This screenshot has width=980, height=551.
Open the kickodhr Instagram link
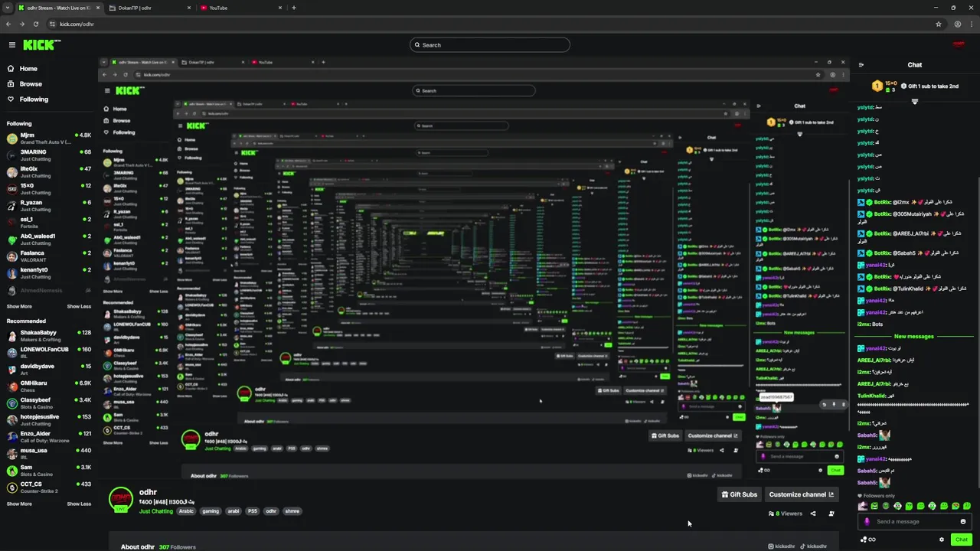(x=782, y=546)
